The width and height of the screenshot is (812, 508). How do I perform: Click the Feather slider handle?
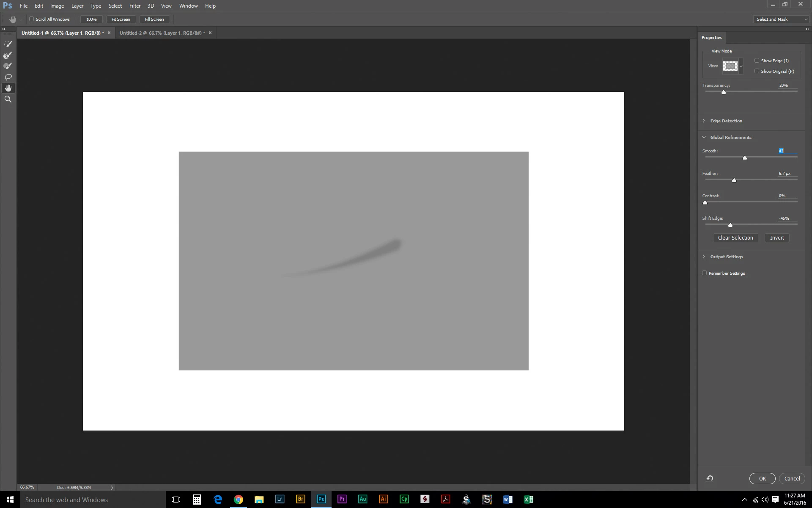pos(734,180)
